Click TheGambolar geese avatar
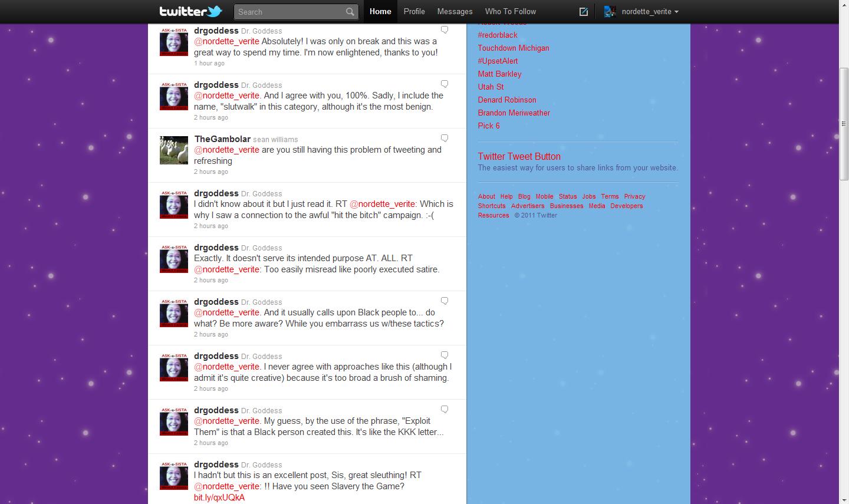The image size is (849, 504). point(174,150)
